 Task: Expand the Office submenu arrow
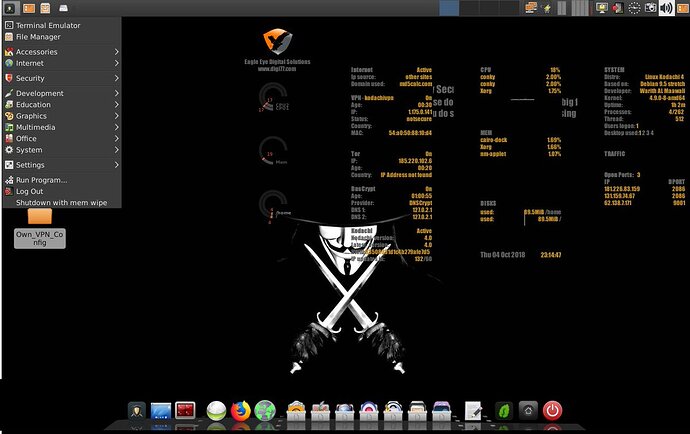tap(117, 139)
